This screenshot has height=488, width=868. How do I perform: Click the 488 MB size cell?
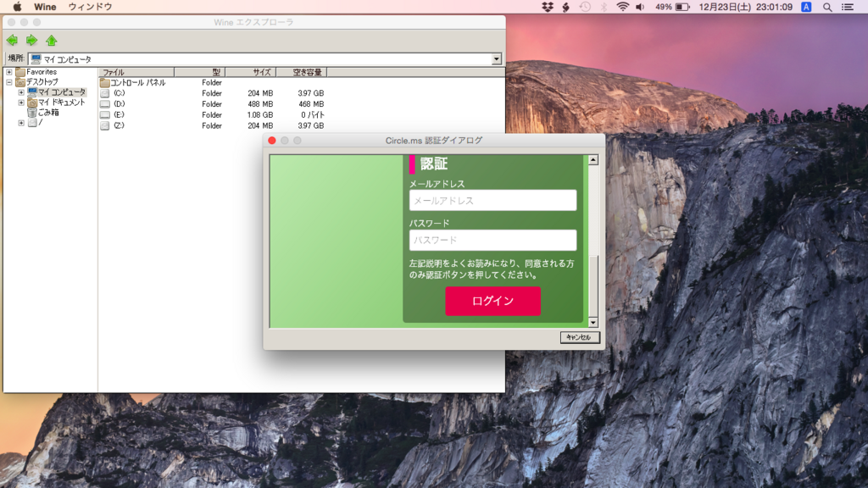[x=260, y=104]
